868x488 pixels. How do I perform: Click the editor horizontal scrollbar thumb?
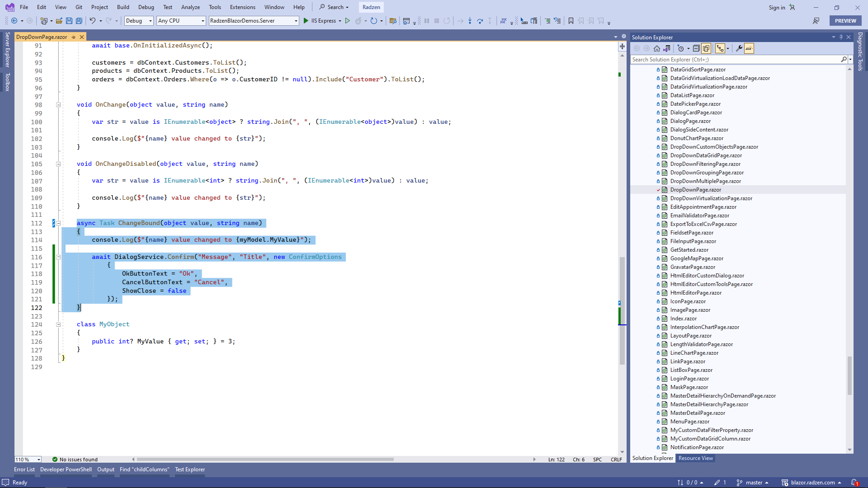click(x=265, y=460)
